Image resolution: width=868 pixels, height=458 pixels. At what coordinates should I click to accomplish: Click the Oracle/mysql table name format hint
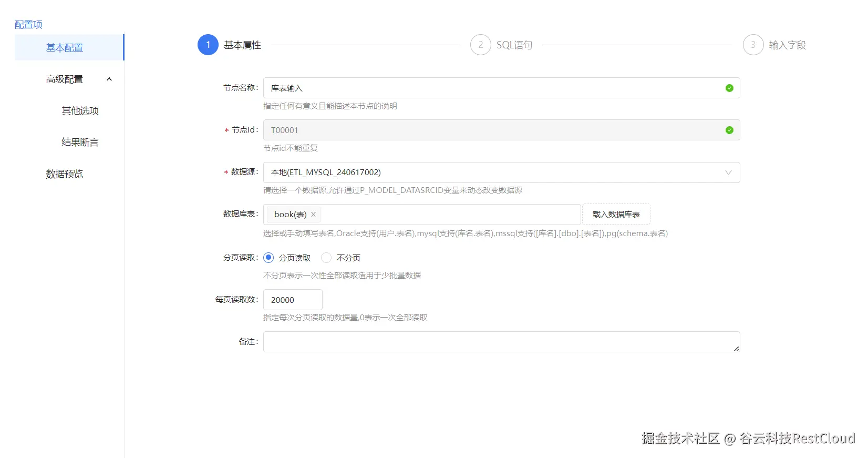pyautogui.click(x=466, y=233)
